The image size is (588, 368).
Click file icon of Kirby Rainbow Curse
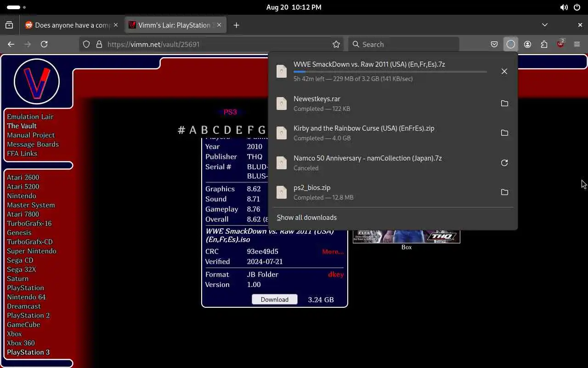coord(282,133)
